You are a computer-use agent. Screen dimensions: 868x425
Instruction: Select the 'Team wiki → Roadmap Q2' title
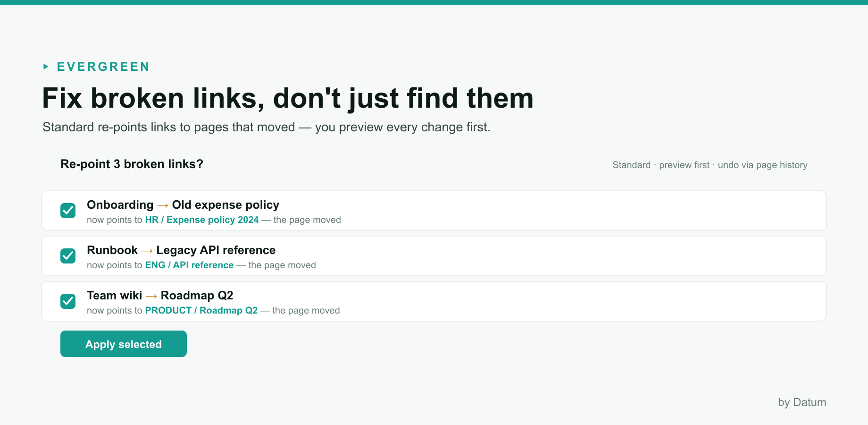[160, 296]
